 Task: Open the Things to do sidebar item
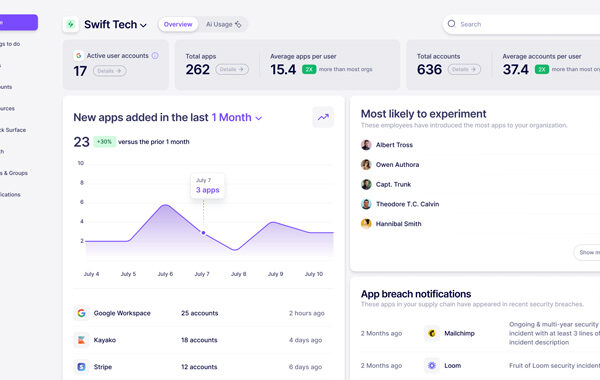(10, 44)
